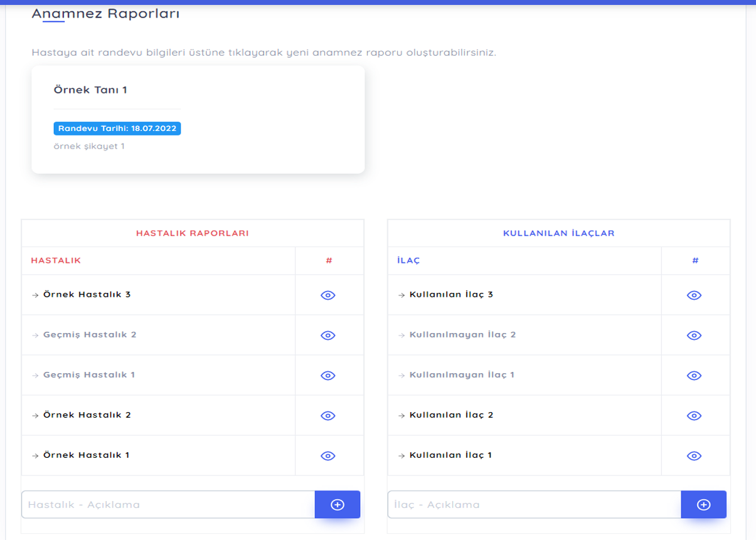Open eye icon for Geçmiş Hastalık 1
The image size is (756, 540).
click(x=327, y=376)
